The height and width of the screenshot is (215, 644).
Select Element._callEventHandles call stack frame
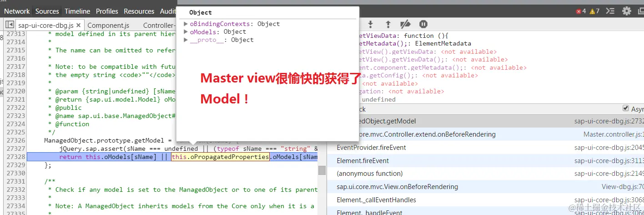(485, 200)
